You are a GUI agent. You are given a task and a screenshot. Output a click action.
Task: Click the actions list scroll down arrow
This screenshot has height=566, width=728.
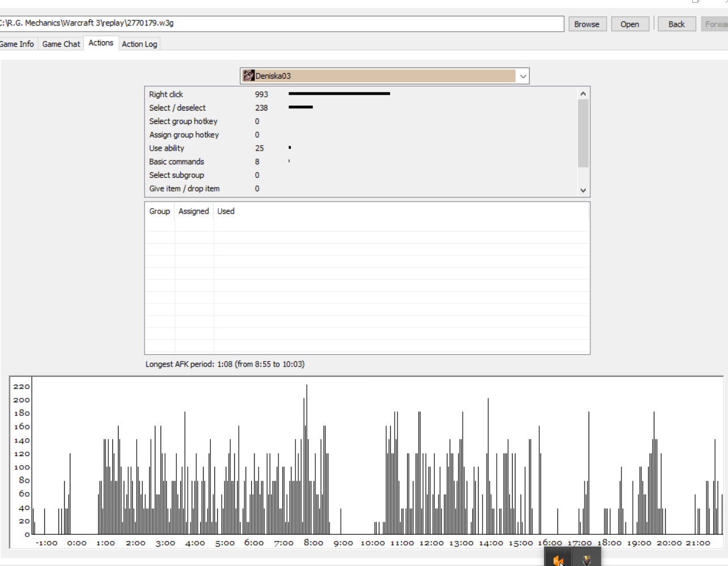click(583, 190)
